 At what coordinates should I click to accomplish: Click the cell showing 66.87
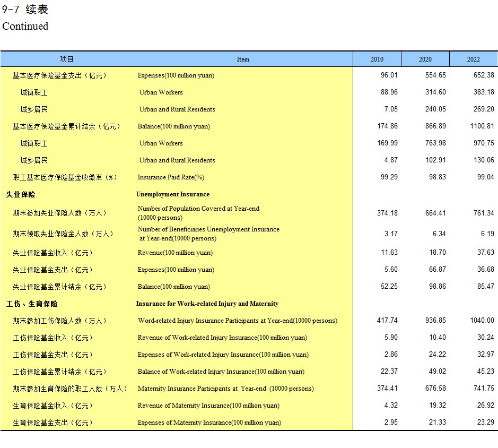(x=438, y=269)
